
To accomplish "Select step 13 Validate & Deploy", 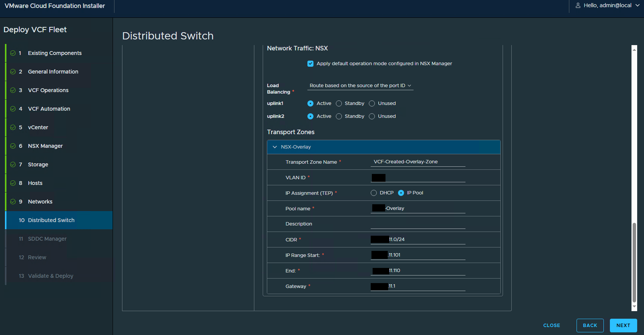I will click(59, 276).
